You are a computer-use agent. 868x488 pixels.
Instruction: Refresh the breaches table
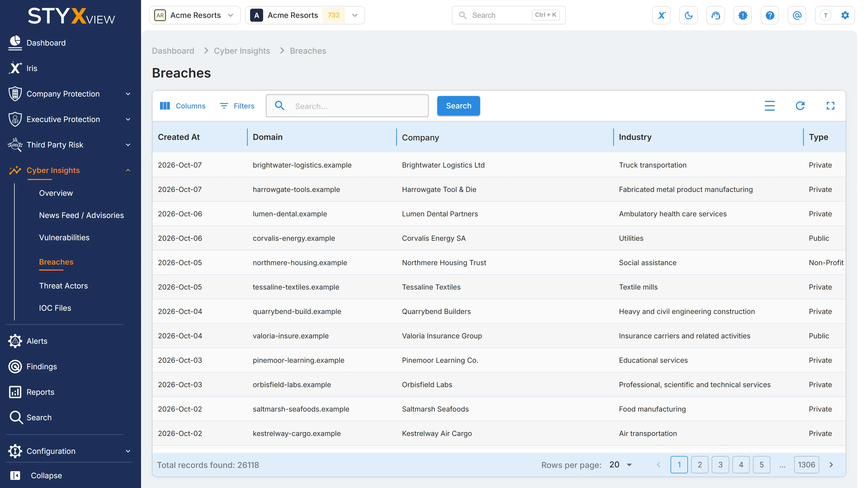point(800,106)
